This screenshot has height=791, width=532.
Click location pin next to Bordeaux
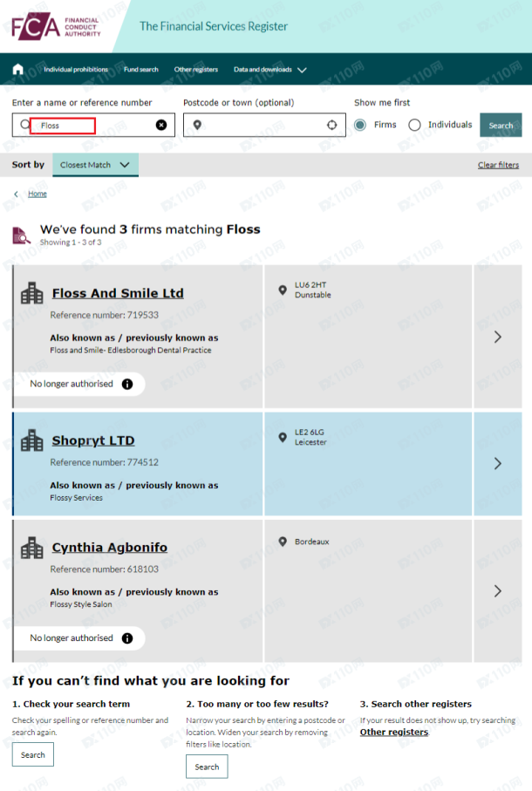pyautogui.click(x=283, y=542)
